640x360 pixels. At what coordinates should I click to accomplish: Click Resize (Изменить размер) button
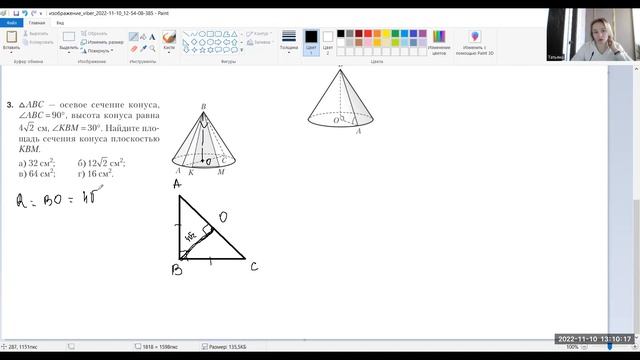[x=102, y=42]
